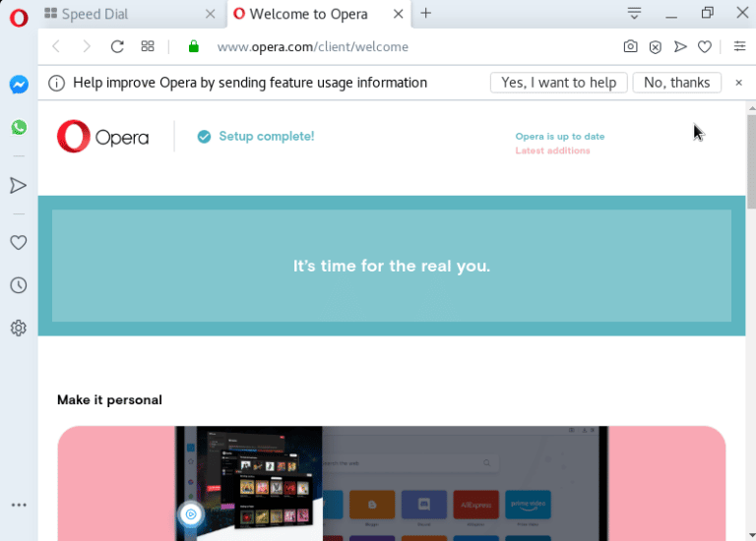Select the Welcome to Opera tab
Viewport: 756px width, 541px height.
[319, 14]
